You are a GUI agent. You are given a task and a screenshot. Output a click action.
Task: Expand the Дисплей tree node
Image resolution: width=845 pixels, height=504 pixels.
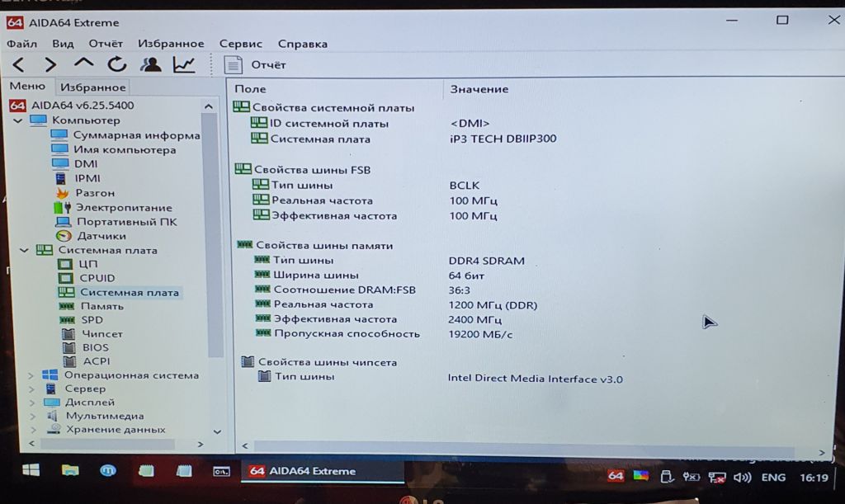click(32, 403)
